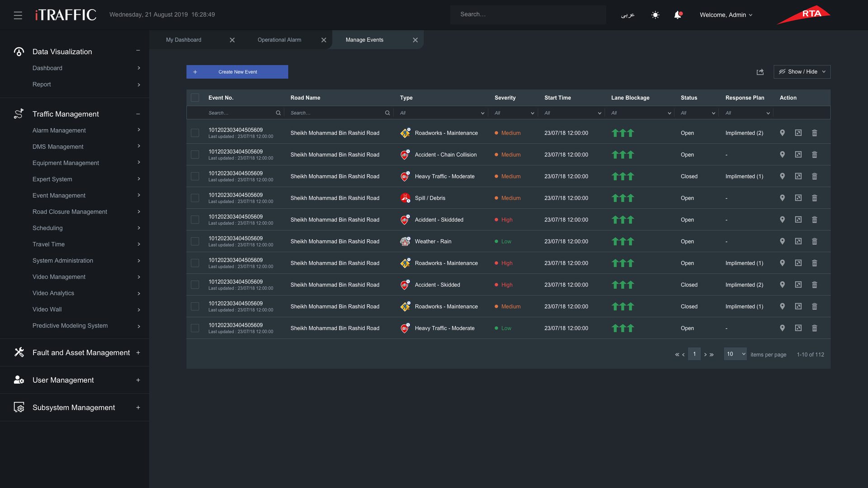Open details icon for Accident - Skidded row
Image resolution: width=868 pixels, height=488 pixels.
point(798,285)
